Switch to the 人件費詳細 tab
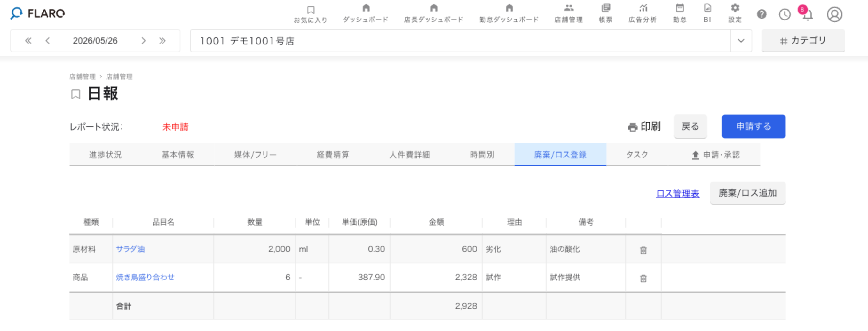 click(x=409, y=155)
